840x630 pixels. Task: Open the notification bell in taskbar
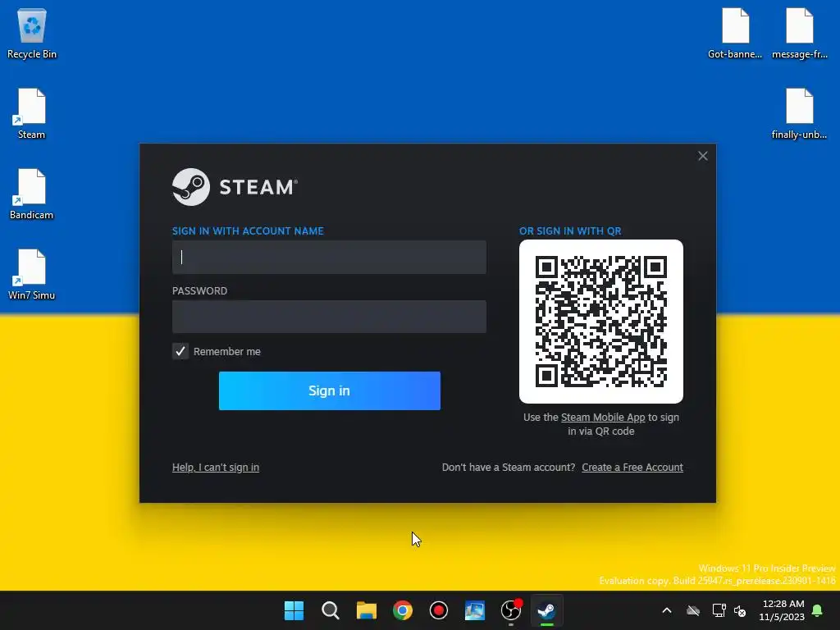[x=817, y=610]
